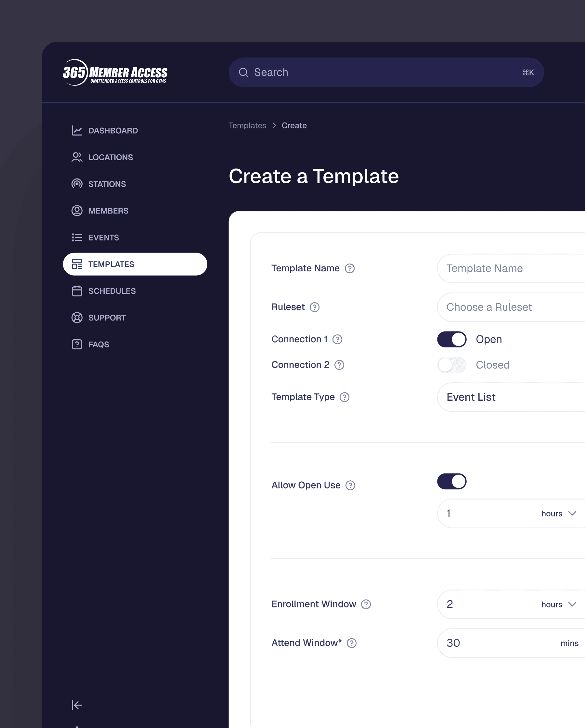Image resolution: width=585 pixels, height=728 pixels.
Task: Open the Dashboard menu item
Action: pyautogui.click(x=135, y=131)
